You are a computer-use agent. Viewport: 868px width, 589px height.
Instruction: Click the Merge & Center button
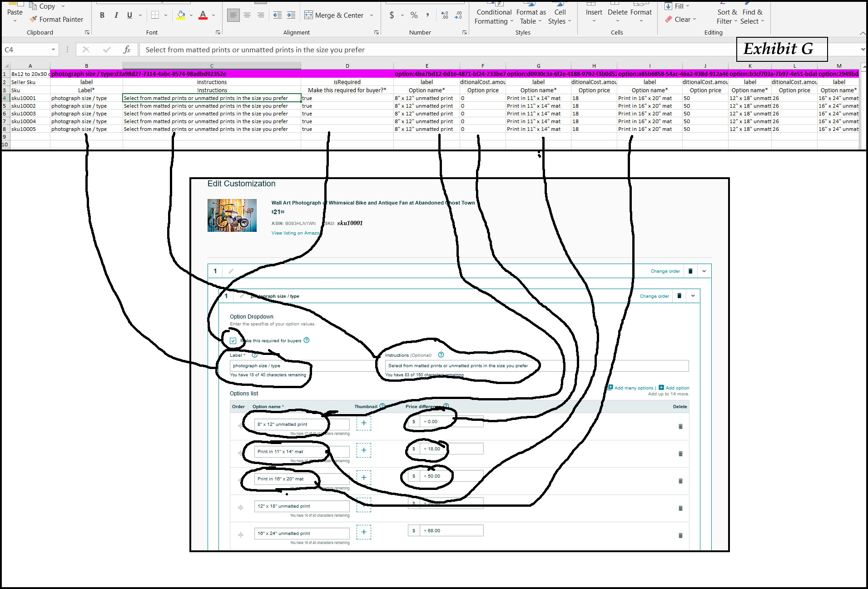[334, 15]
